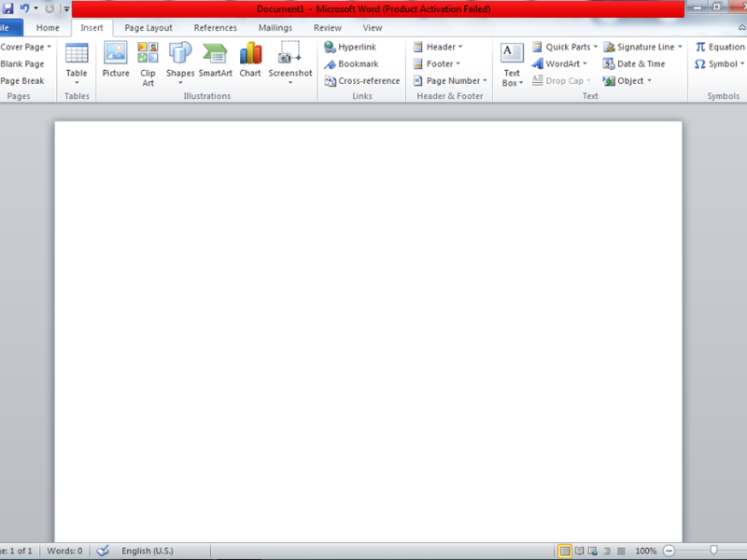Open the File tab
Screen dimensions: 747x560
point(9,28)
